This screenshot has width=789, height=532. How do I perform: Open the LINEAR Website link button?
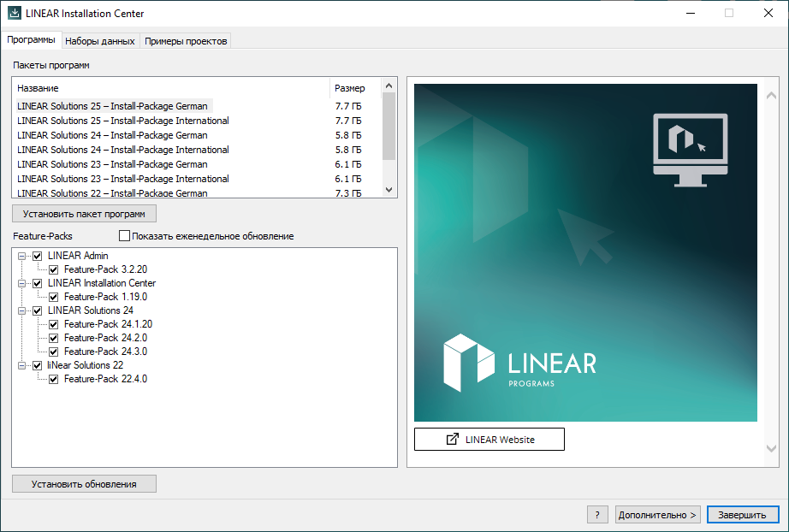coord(489,439)
